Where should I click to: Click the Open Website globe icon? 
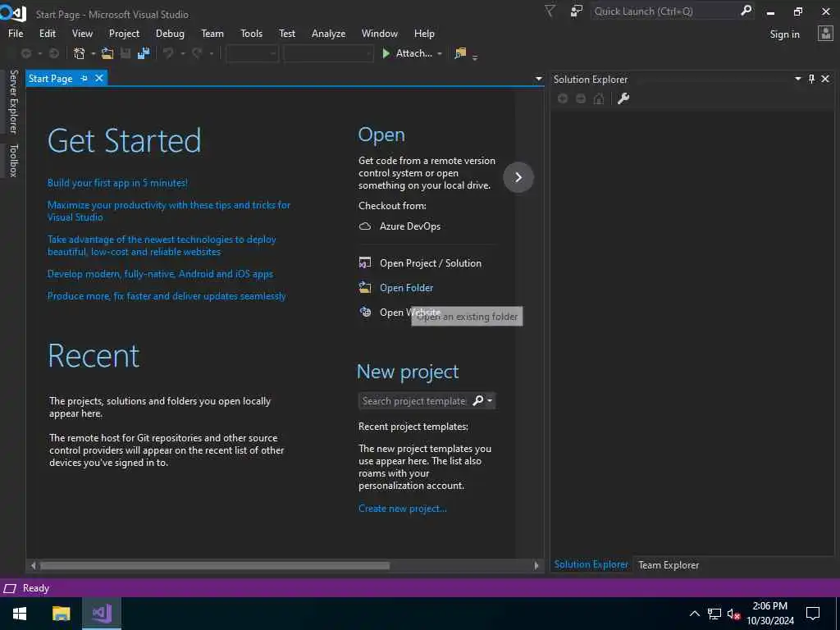pyautogui.click(x=365, y=313)
